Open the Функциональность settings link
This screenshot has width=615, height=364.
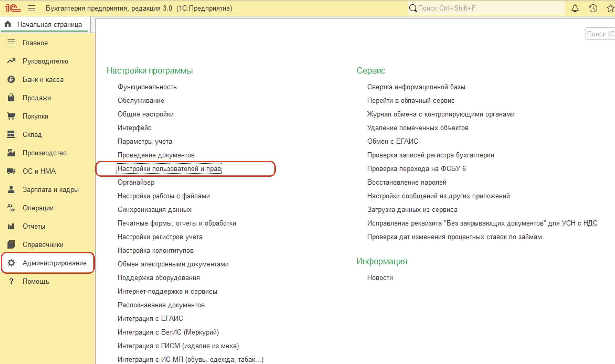[147, 87]
